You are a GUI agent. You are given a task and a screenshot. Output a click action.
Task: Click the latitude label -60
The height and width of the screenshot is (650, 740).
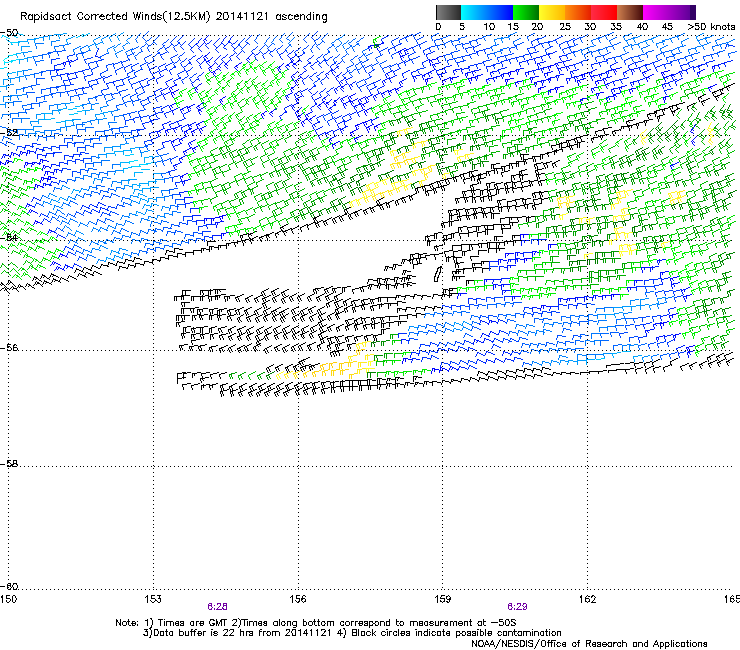point(9,586)
